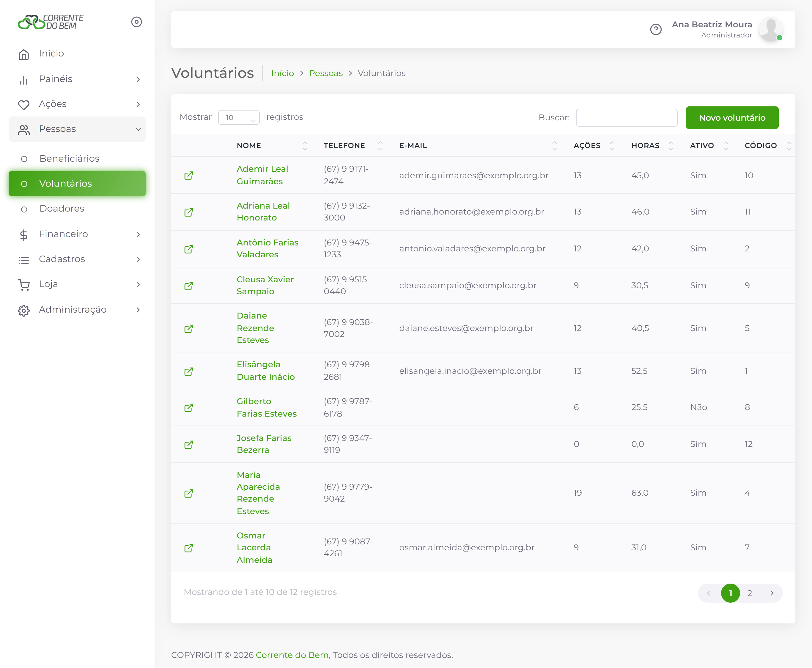Click the Corrente do Bem logo

pyautogui.click(x=51, y=22)
